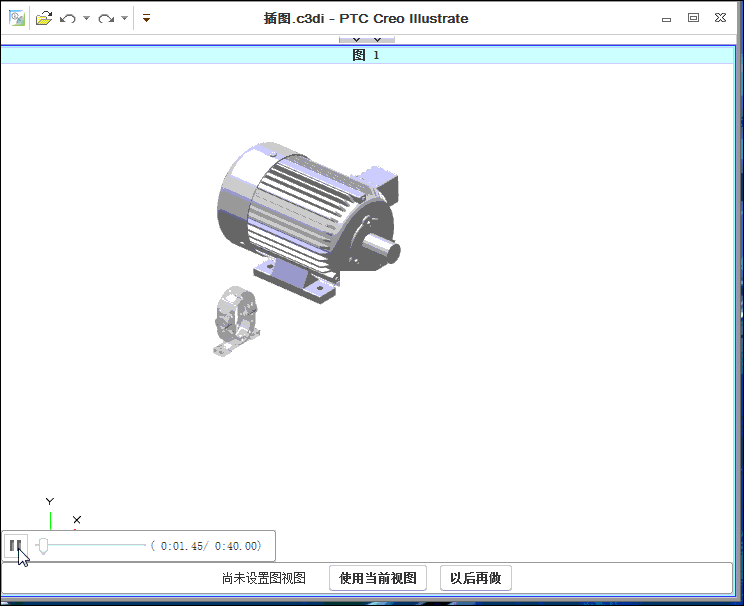Click the 使用当前视图 button
Viewport: 744px width, 606px height.
[x=378, y=578]
